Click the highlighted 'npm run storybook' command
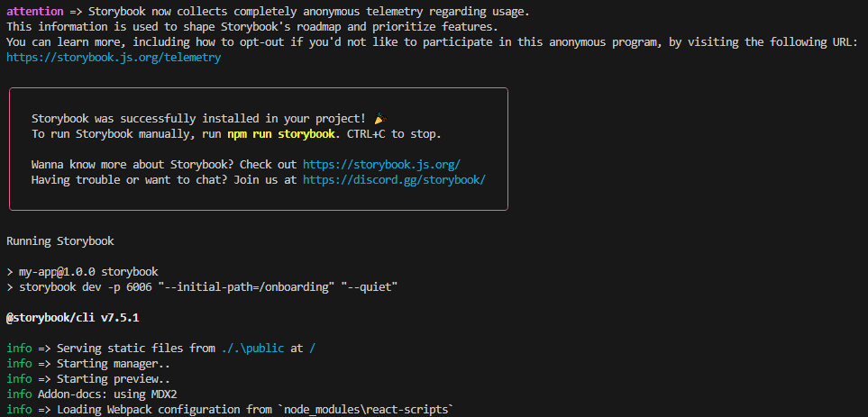This screenshot has width=868, height=417. (280, 134)
